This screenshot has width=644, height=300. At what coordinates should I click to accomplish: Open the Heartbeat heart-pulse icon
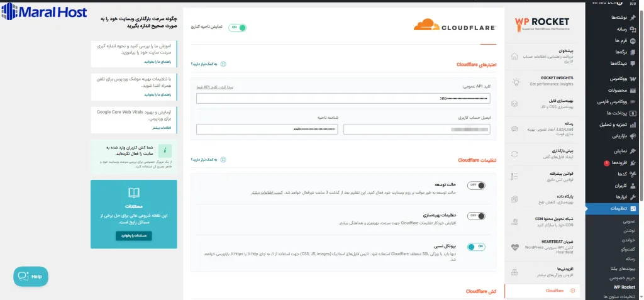(x=514, y=247)
